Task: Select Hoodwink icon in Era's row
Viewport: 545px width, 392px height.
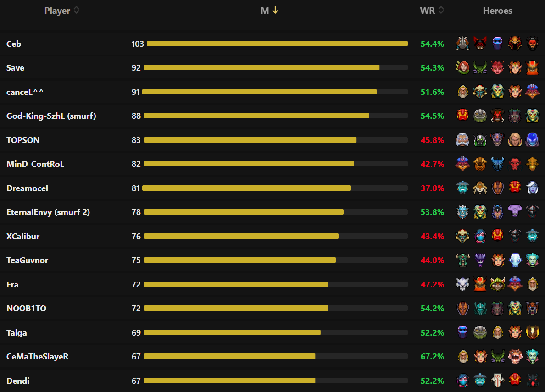Action: (498, 284)
